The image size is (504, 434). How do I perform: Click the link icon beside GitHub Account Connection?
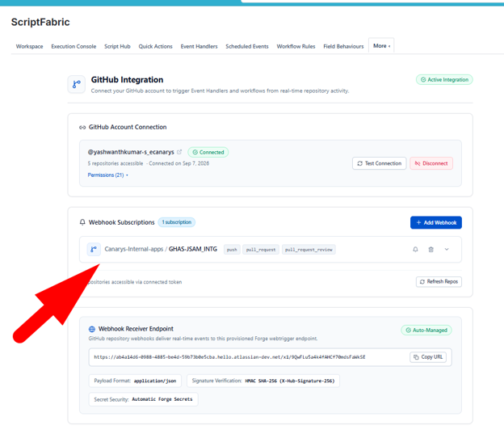pos(82,128)
